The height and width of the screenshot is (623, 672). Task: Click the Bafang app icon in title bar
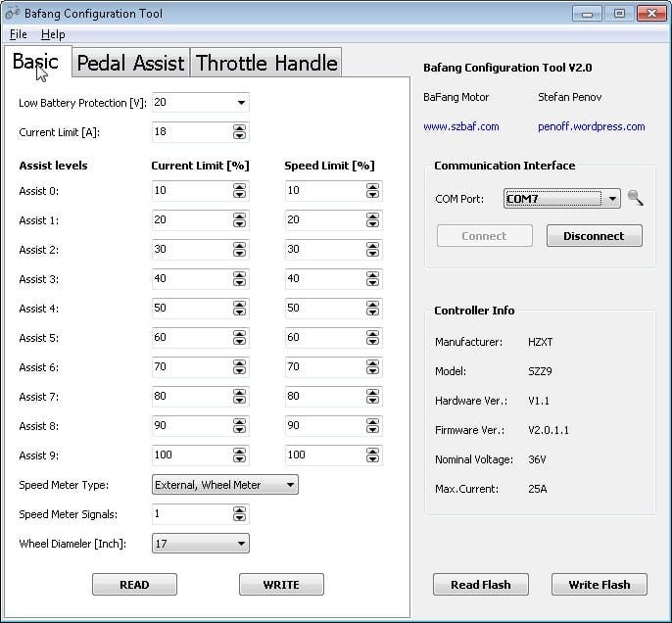pyautogui.click(x=12, y=13)
